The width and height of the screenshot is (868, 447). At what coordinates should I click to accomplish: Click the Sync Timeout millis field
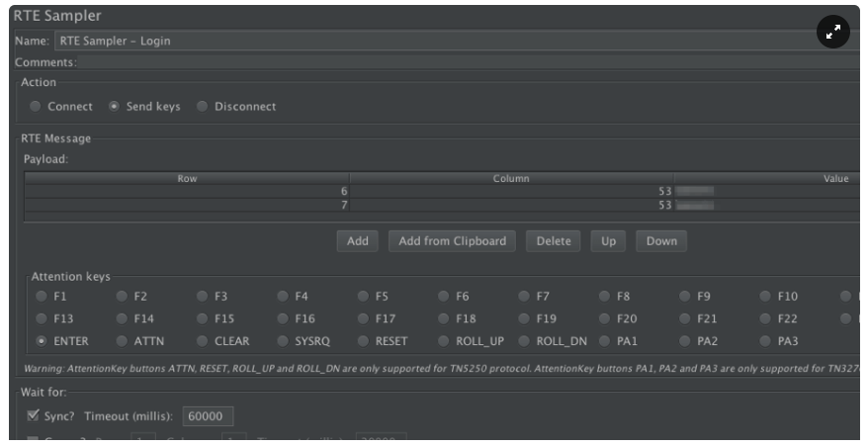208,416
